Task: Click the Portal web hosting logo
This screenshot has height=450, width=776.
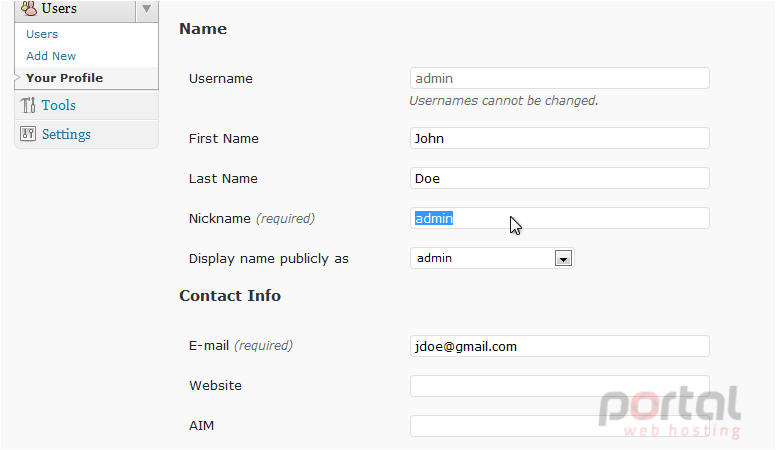Action: click(x=670, y=412)
